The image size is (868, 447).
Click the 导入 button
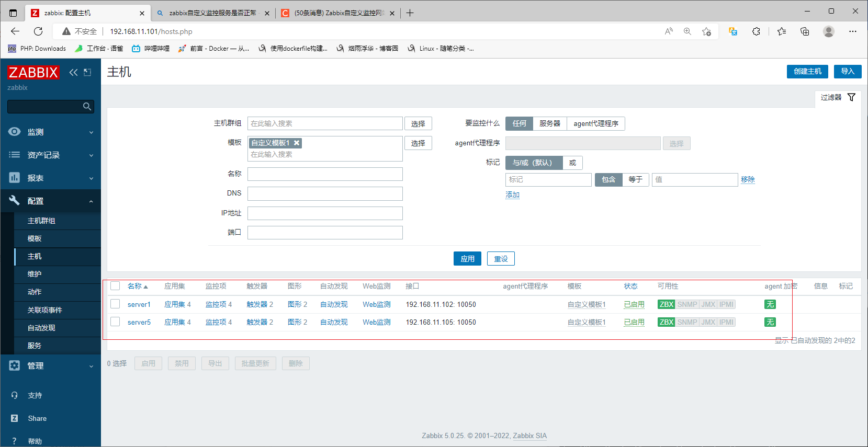(848, 72)
